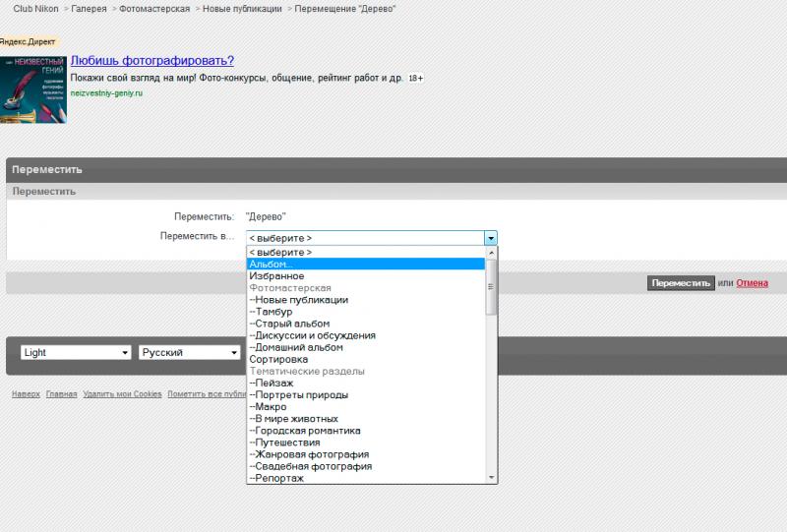787x532 pixels.
Task: Click Удалить мои Cookies link
Action: coord(122,394)
